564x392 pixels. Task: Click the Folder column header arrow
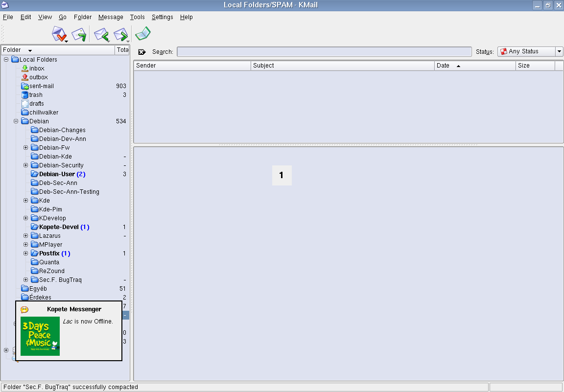[30, 50]
